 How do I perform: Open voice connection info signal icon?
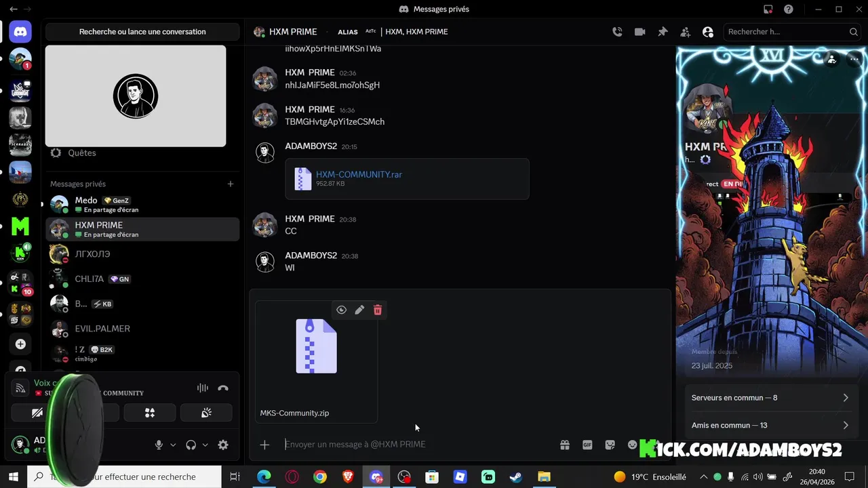pos(20,388)
